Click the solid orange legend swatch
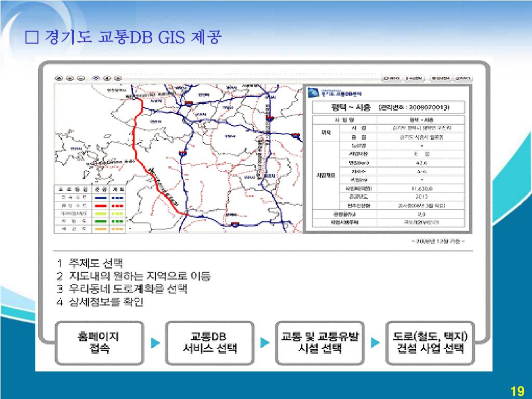This screenshot has height=399, width=532. 101,229
